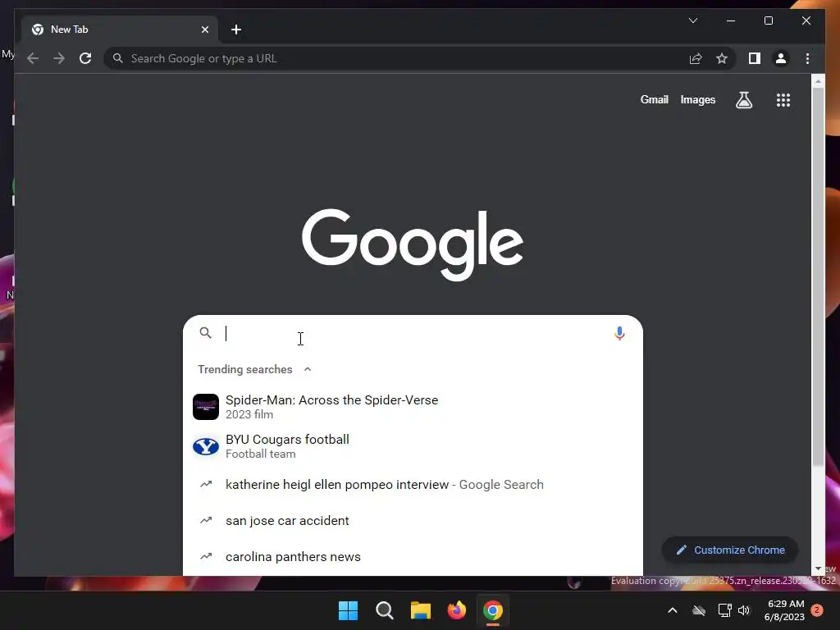
Task: Select the New Tab tab
Action: point(120,30)
